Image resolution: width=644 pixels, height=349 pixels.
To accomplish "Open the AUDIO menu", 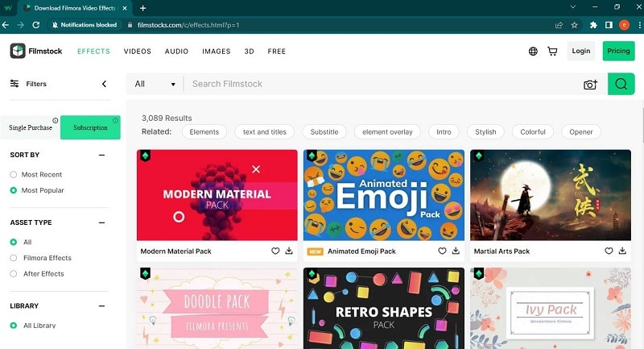I will click(x=176, y=52).
